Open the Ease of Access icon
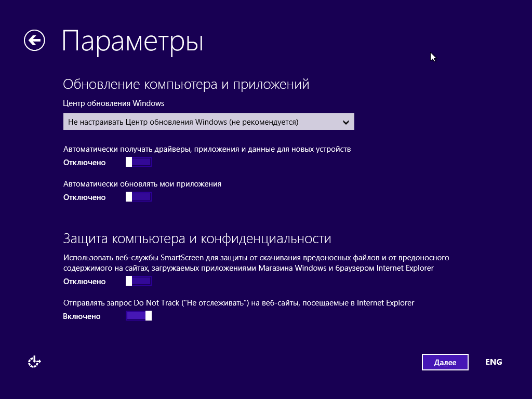This screenshot has width=532, height=399. (x=34, y=362)
